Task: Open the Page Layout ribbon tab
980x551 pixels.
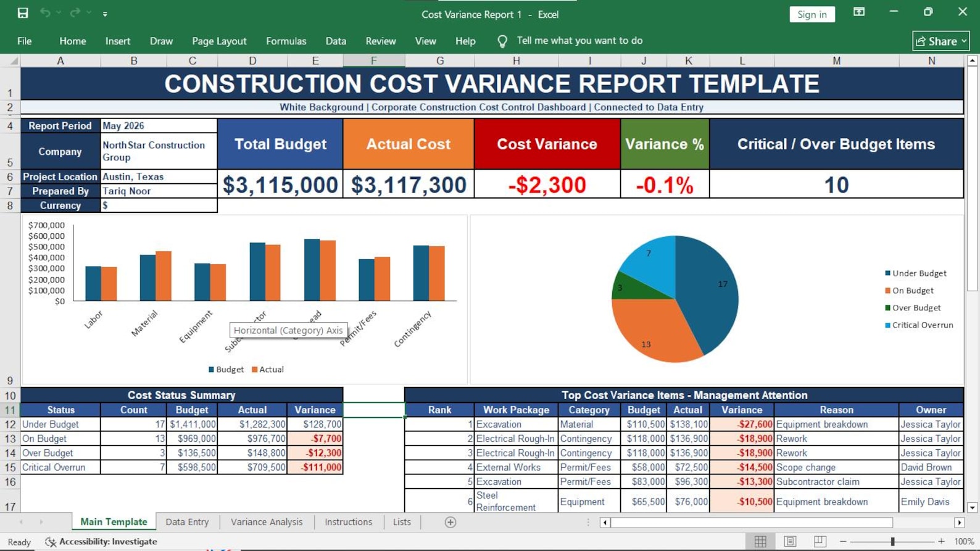Action: click(x=219, y=41)
